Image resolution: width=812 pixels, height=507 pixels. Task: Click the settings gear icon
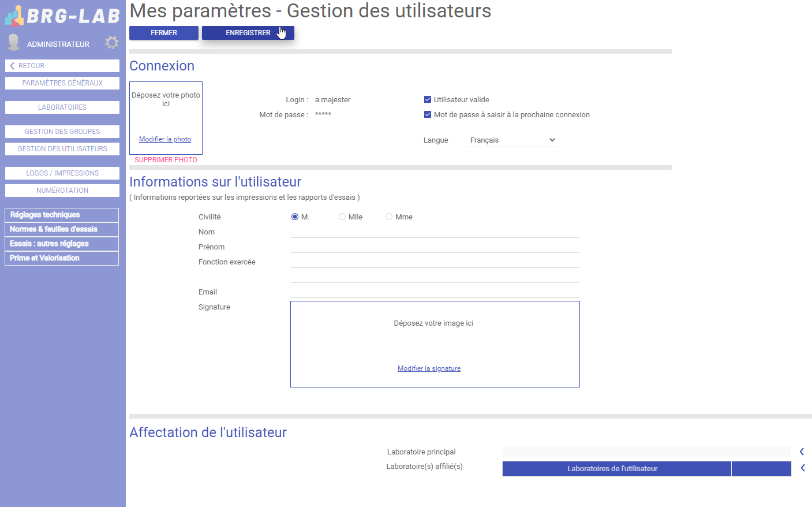coord(112,43)
